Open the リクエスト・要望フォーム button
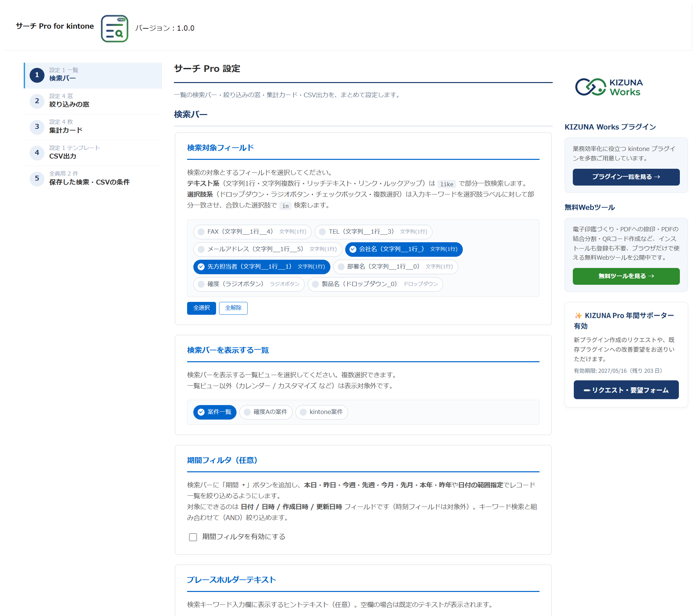This screenshot has height=616, width=696. pyautogui.click(x=626, y=390)
